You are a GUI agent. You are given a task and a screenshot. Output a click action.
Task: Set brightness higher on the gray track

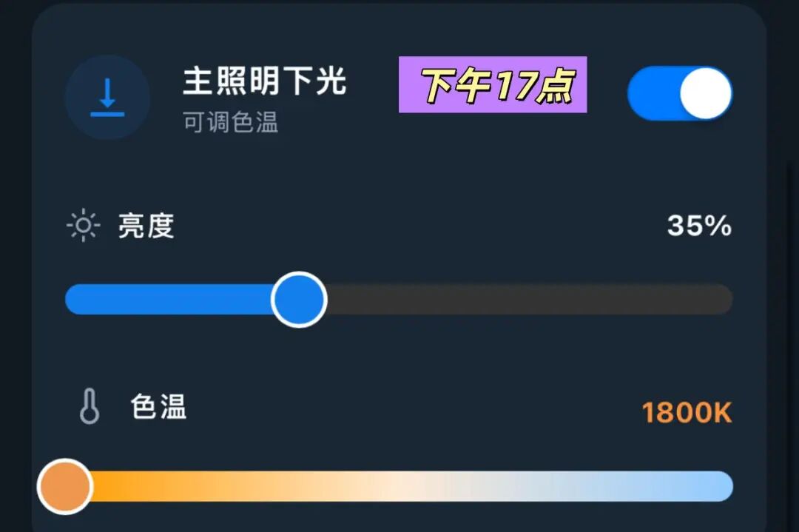pyautogui.click(x=530, y=300)
